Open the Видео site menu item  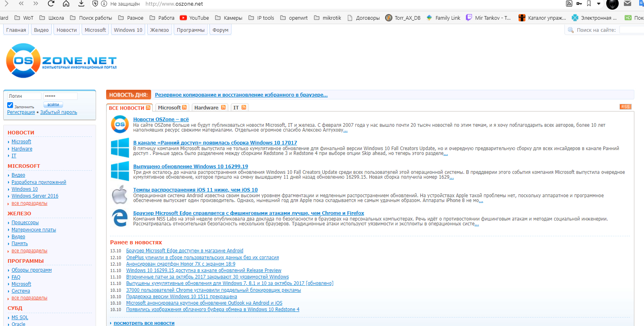(41, 30)
